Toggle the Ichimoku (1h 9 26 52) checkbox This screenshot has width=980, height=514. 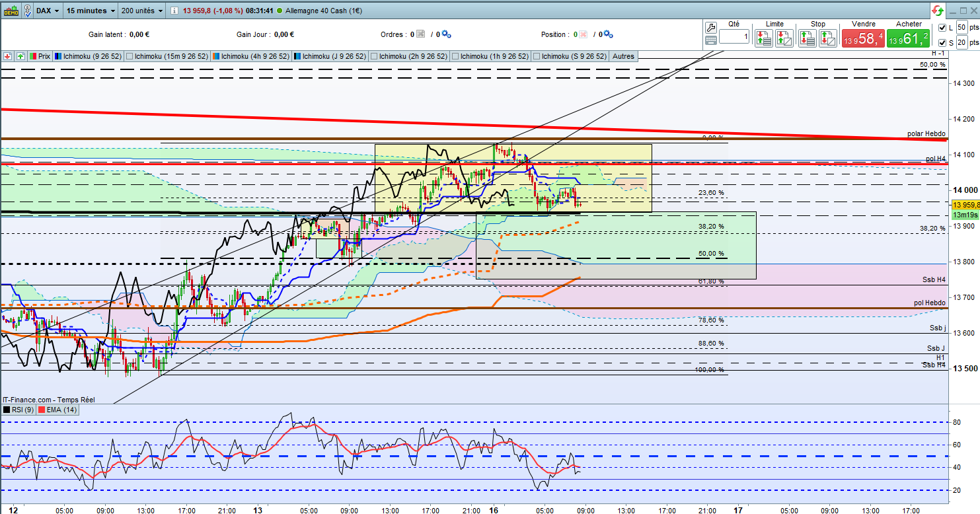(x=455, y=56)
